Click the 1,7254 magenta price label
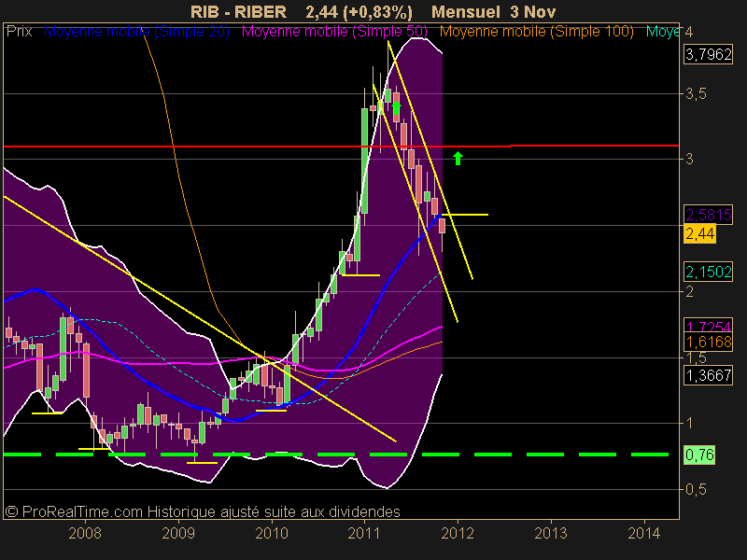Screen dimensions: 747x560 (x=708, y=326)
